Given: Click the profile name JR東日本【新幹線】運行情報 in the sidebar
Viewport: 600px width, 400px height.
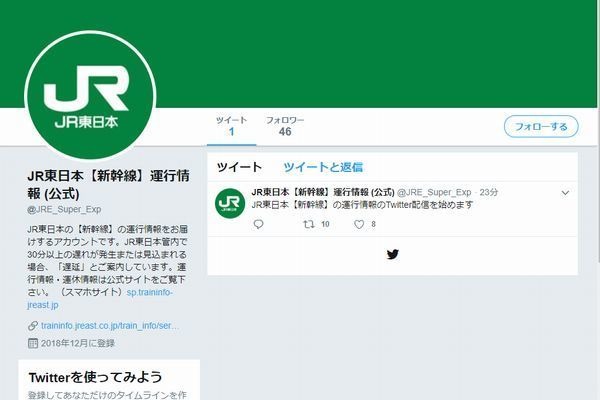Looking at the screenshot, I should (108, 184).
